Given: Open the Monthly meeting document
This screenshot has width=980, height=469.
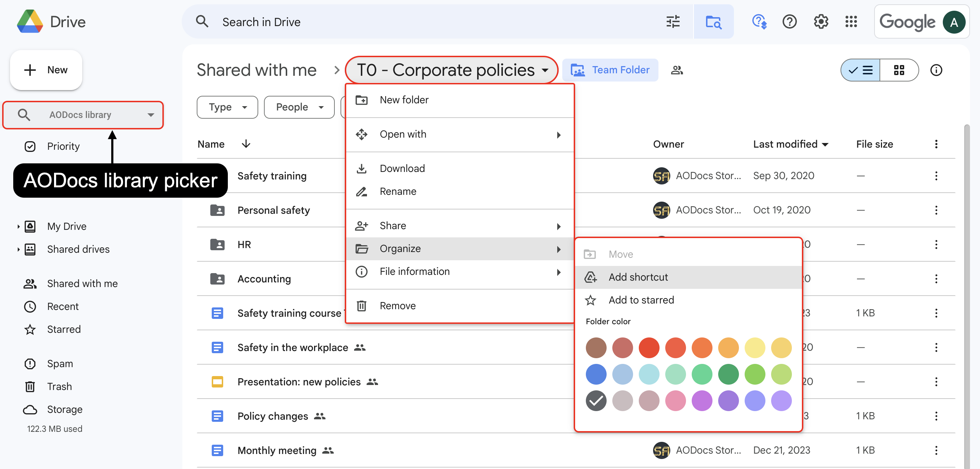Looking at the screenshot, I should [x=277, y=450].
